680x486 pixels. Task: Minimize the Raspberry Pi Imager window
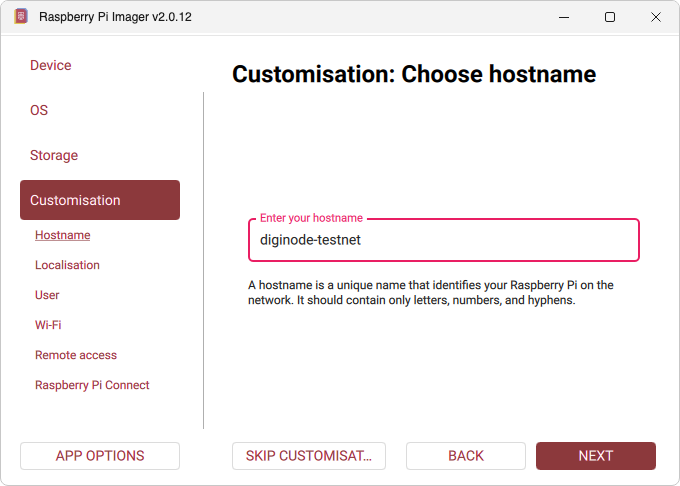pyautogui.click(x=564, y=17)
